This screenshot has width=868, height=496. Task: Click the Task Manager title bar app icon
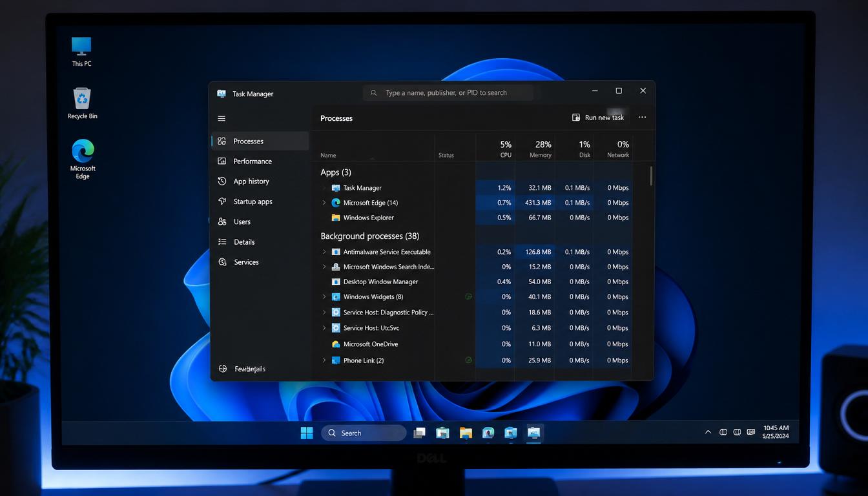tap(222, 94)
